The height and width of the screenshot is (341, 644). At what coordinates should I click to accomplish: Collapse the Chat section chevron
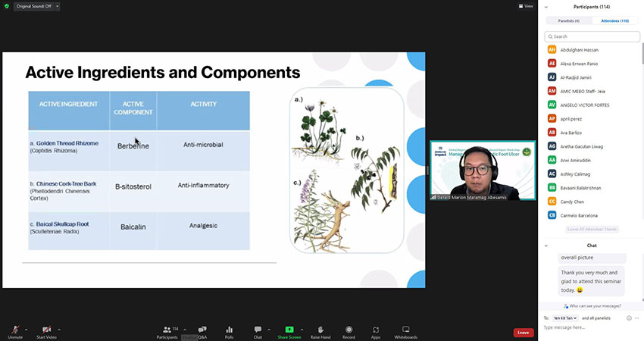(546, 246)
